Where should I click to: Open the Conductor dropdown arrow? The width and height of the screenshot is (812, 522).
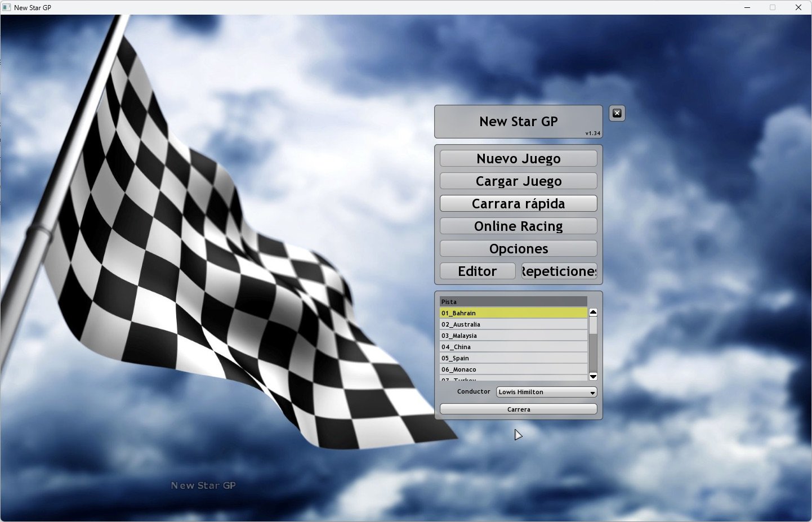click(592, 392)
